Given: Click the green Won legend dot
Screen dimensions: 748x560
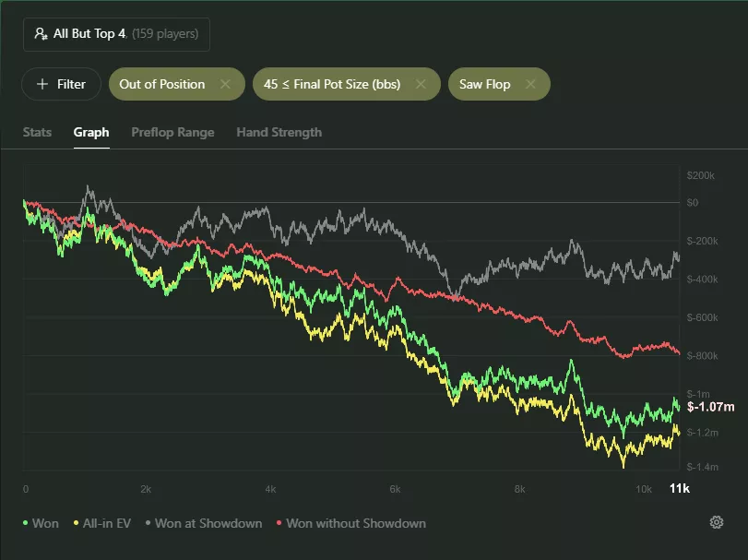Looking at the screenshot, I should click(x=25, y=523).
